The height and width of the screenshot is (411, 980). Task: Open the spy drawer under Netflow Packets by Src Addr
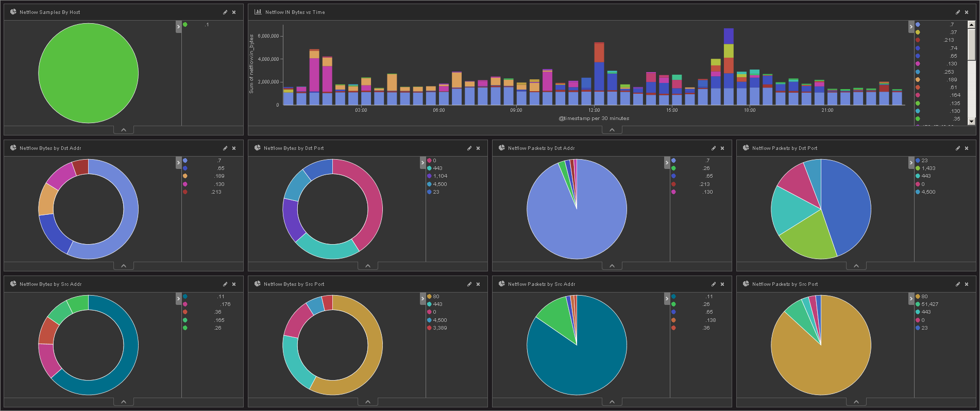pos(612,402)
